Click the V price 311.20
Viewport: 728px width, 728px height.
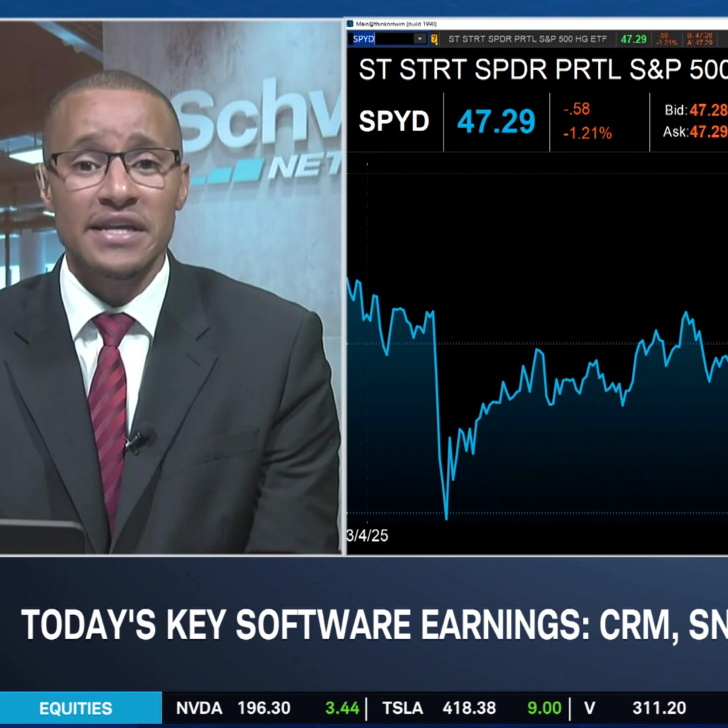[659, 708]
